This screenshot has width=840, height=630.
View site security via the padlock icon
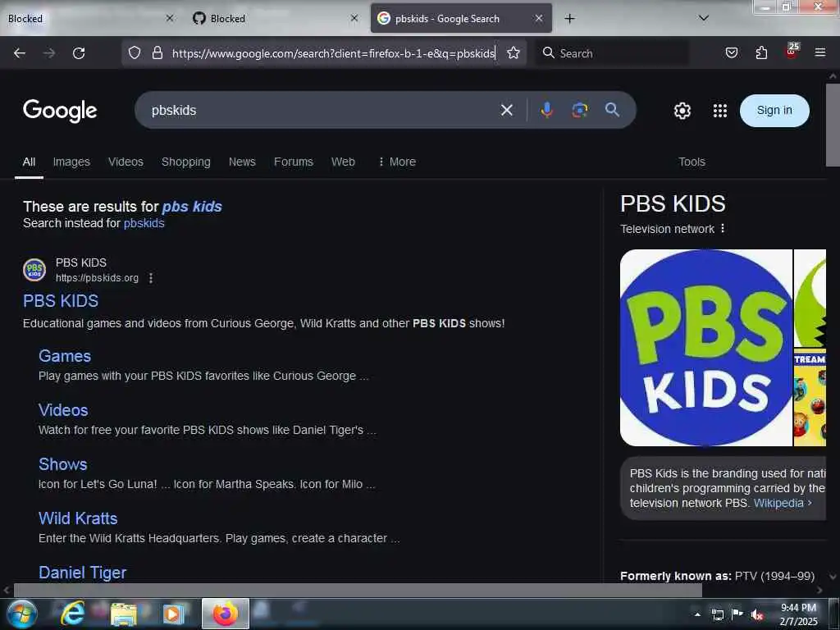click(x=157, y=52)
